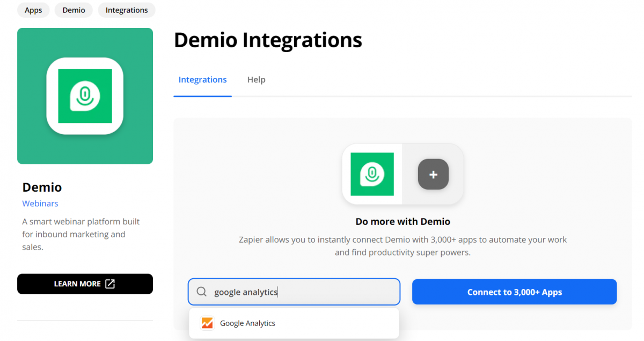Focus the app search field containing google analytics

294,292
